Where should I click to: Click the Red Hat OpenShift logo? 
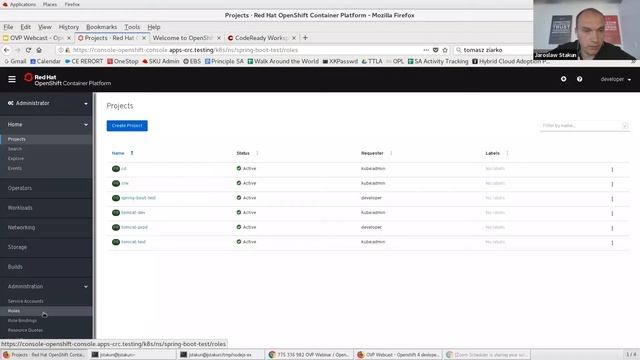(x=67, y=80)
